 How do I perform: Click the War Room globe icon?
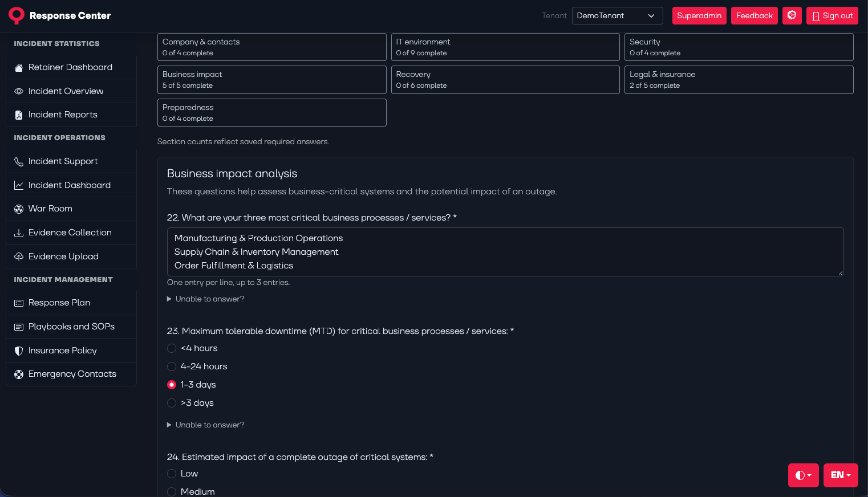(x=19, y=209)
